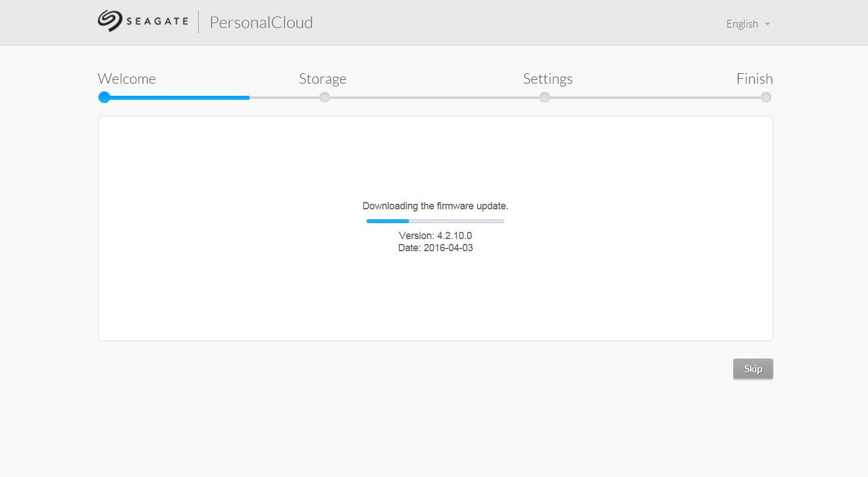The image size is (868, 477).
Task: Select the Welcome step label
Action: (x=127, y=79)
